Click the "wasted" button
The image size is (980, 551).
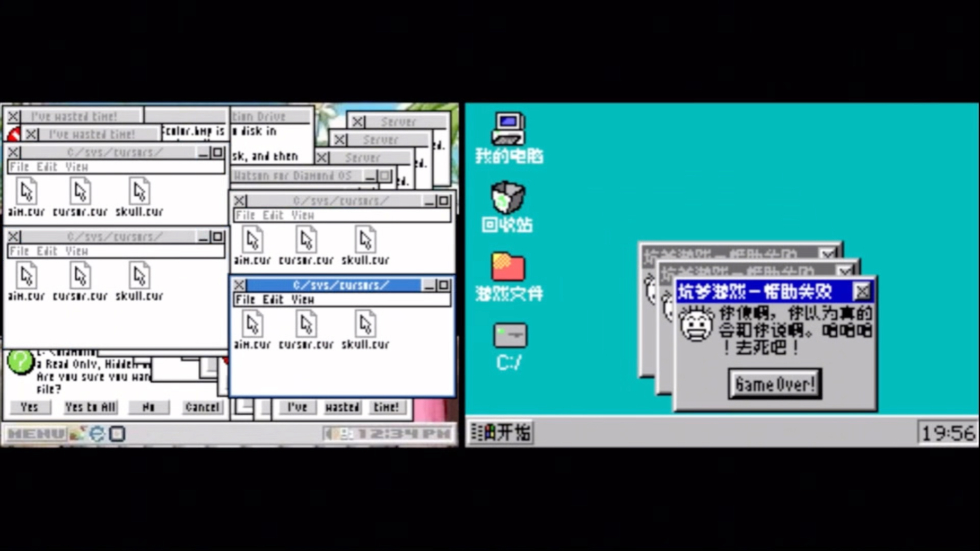pyautogui.click(x=342, y=407)
